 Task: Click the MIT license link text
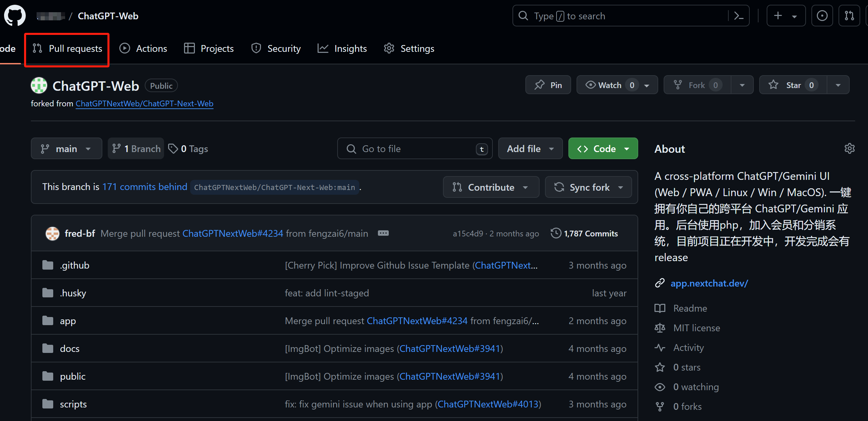697,328
